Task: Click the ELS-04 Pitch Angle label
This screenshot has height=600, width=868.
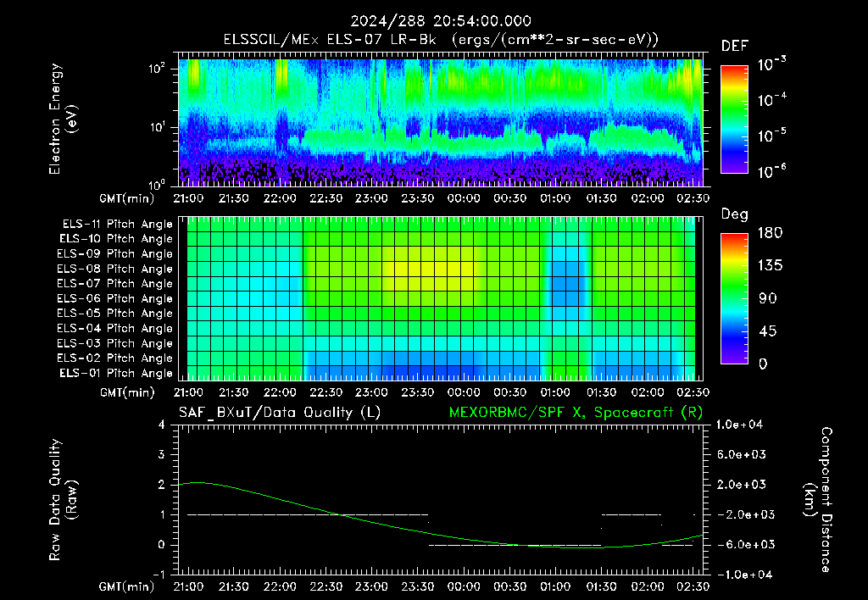Action: [114, 328]
